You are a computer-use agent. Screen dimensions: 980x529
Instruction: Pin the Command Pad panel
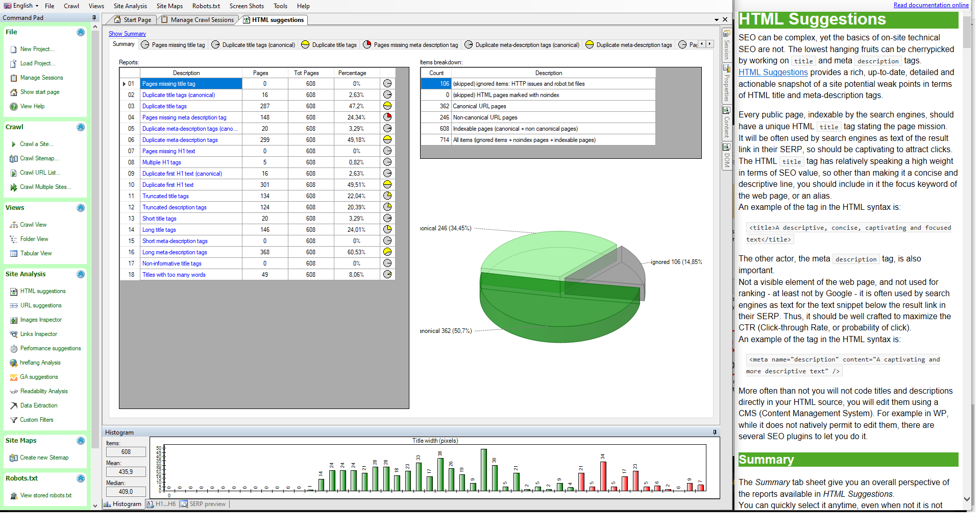pos(94,18)
